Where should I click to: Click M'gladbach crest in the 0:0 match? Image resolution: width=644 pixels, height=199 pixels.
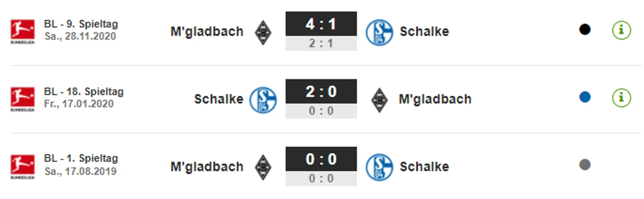coord(263,167)
